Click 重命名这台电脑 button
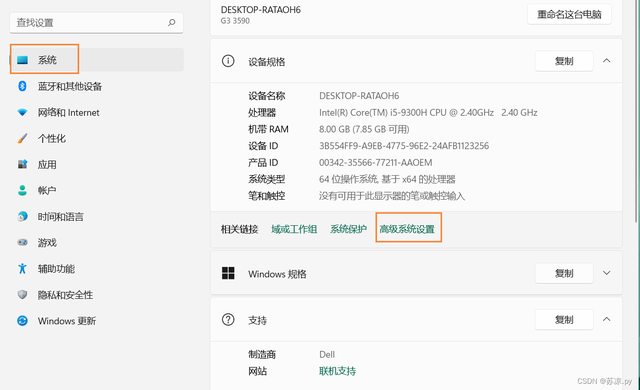This screenshot has height=390, width=640. [569, 14]
